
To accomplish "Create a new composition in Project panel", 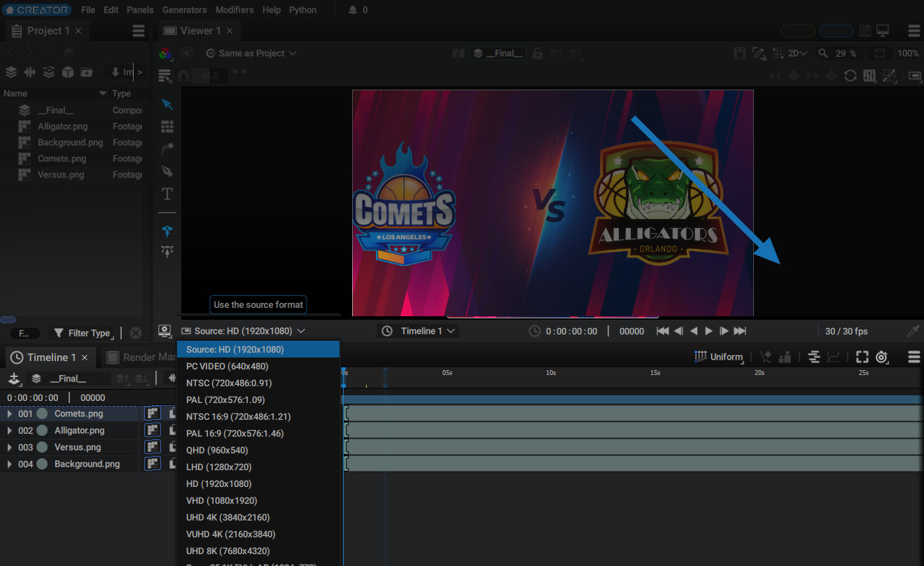I will pyautogui.click(x=11, y=71).
